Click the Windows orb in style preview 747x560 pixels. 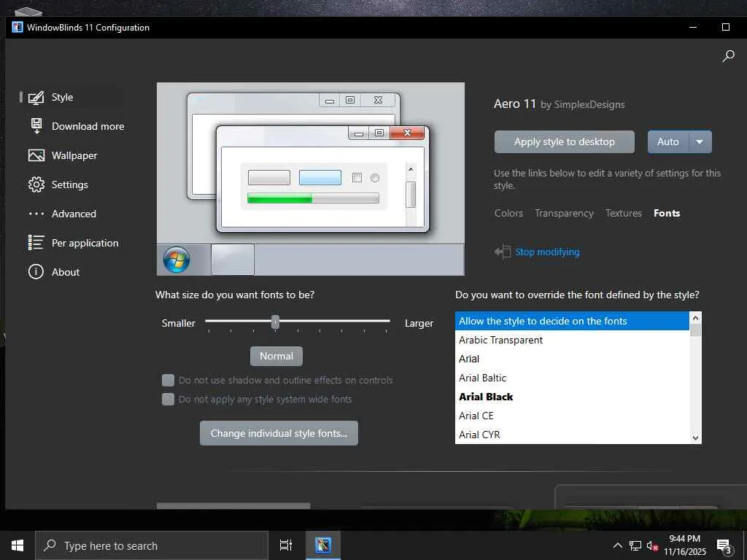coord(177,260)
